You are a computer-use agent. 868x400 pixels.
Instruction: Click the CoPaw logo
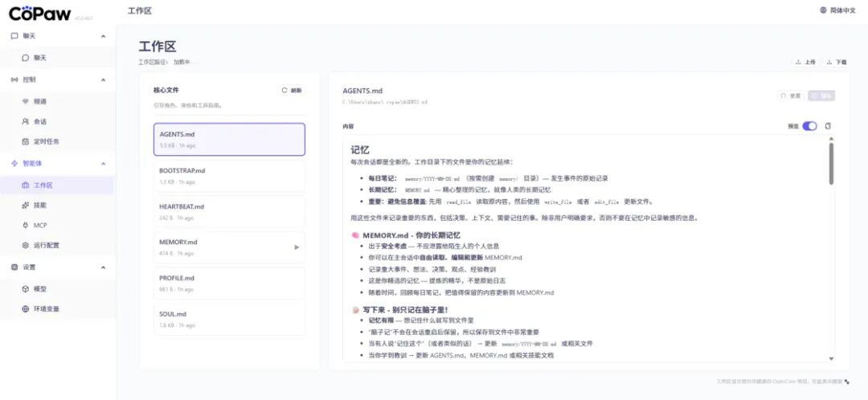(x=39, y=13)
